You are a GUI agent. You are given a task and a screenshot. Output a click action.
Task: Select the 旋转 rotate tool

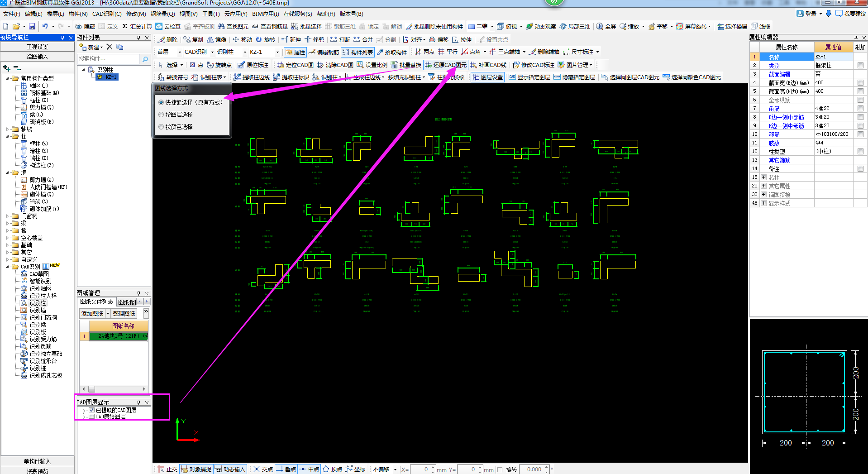click(265, 39)
